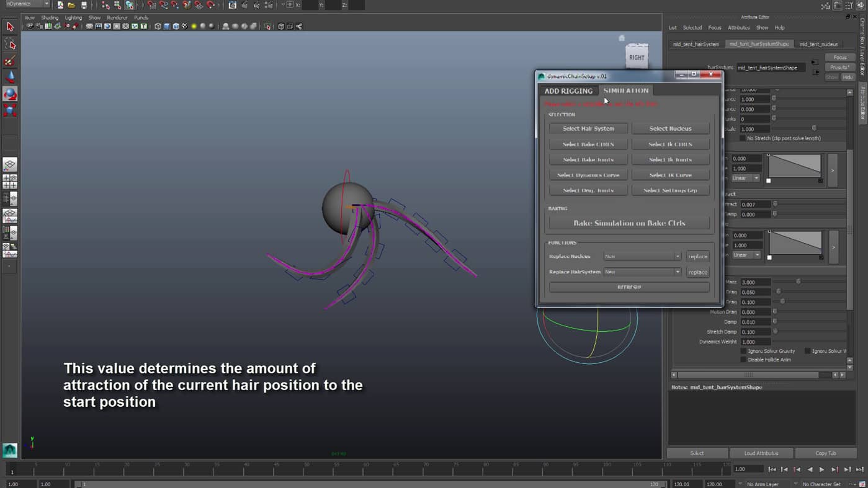868x488 pixels.
Task: Click the New Scene icon
Action: point(60,5)
